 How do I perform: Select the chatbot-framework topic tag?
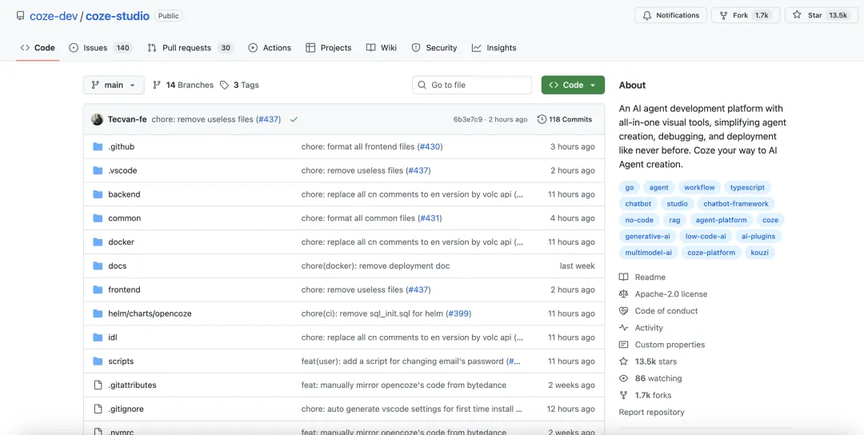tap(736, 203)
